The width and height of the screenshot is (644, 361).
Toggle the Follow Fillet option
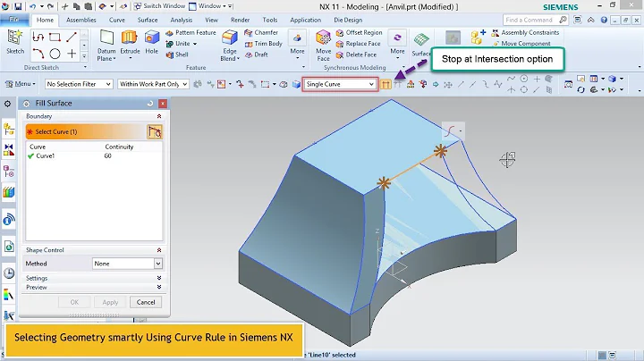coord(397,85)
